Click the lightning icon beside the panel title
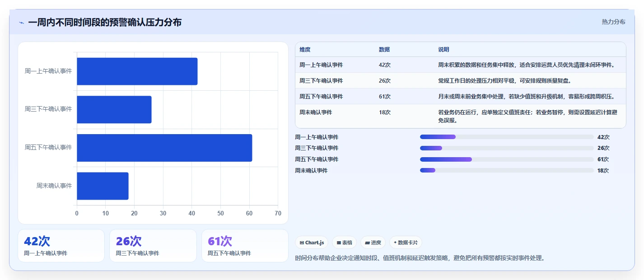This screenshot has height=280, width=644. [21, 23]
